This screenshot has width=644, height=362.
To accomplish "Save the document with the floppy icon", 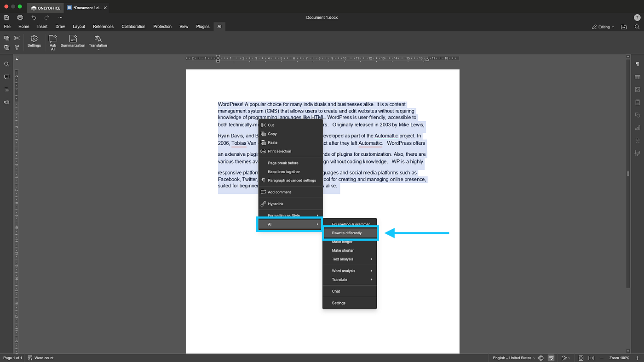I will [6, 17].
